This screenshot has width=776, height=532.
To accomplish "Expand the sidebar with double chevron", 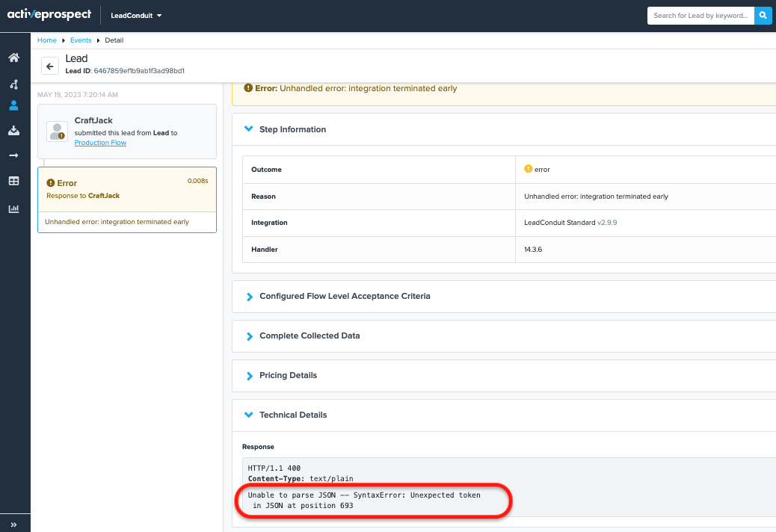I will tap(14, 525).
